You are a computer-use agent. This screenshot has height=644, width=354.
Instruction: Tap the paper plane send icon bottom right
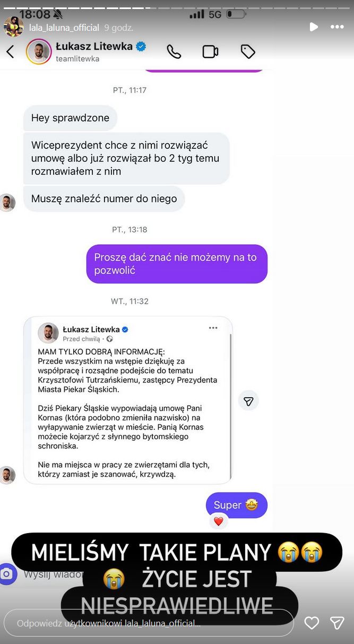click(x=336, y=623)
